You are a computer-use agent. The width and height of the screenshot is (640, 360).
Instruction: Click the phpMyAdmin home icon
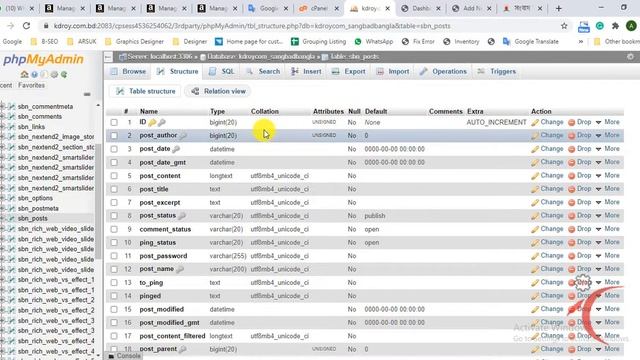(24, 75)
